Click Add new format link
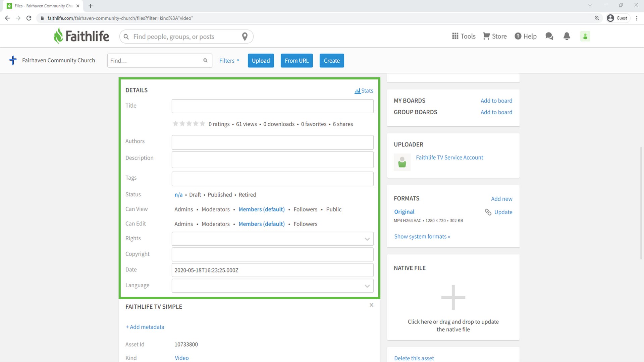644x362 pixels. tap(501, 199)
